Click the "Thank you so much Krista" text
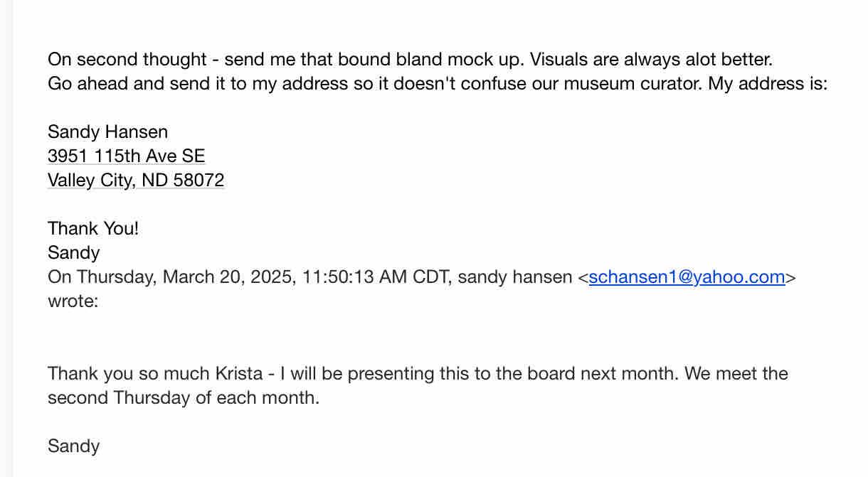The image size is (868, 477). pos(154,374)
